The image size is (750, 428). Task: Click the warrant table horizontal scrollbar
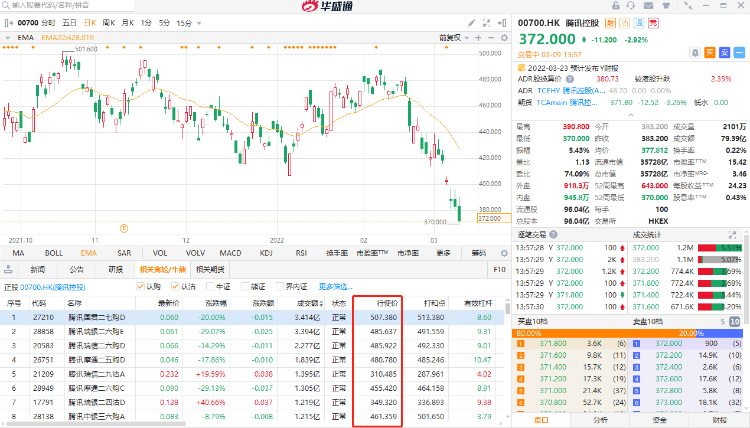[x=96, y=424]
